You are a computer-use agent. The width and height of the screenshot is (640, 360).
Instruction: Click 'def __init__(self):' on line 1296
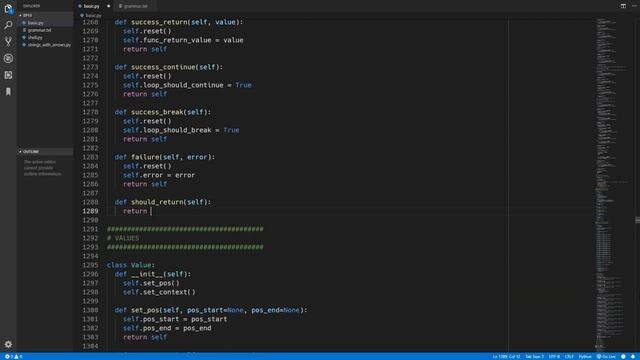pyautogui.click(x=152, y=274)
